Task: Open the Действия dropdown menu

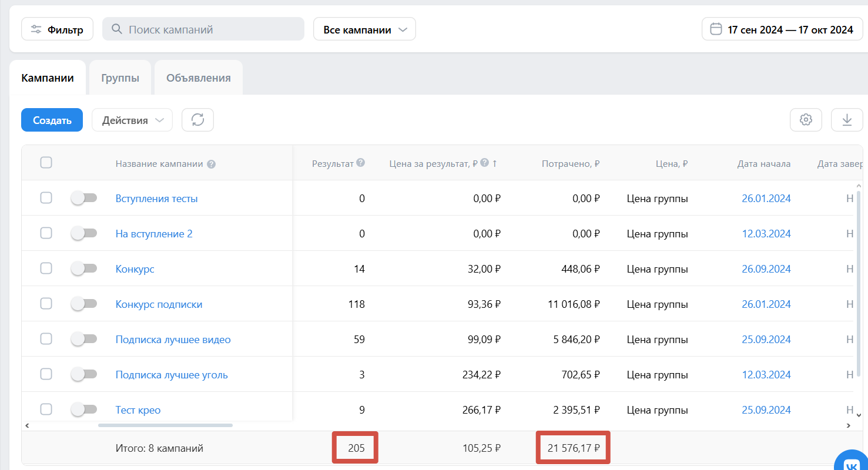Action: click(x=132, y=120)
